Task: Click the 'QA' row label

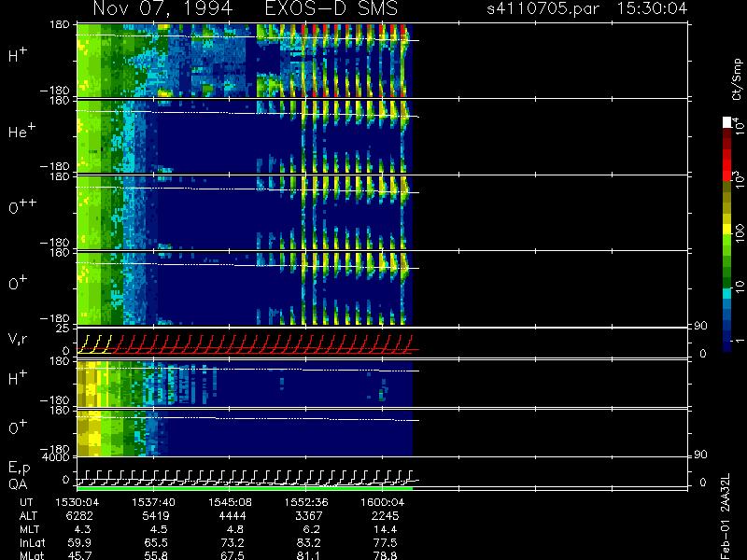Action: click(18, 484)
